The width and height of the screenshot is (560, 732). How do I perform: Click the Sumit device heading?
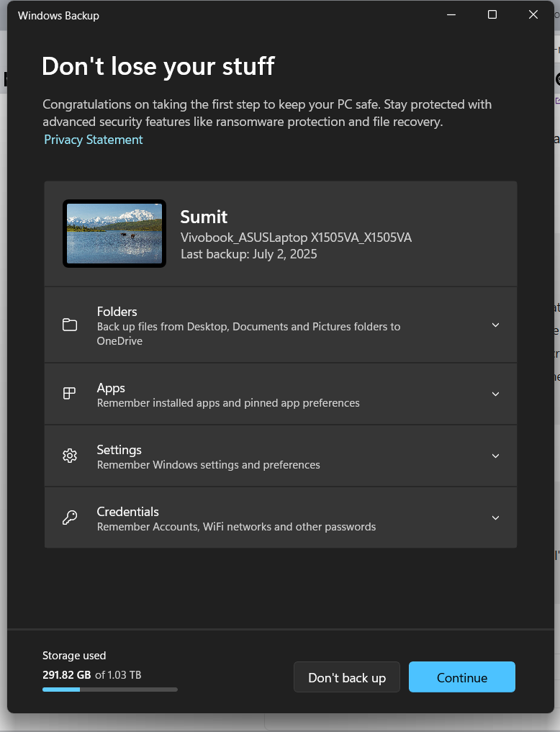pos(204,217)
